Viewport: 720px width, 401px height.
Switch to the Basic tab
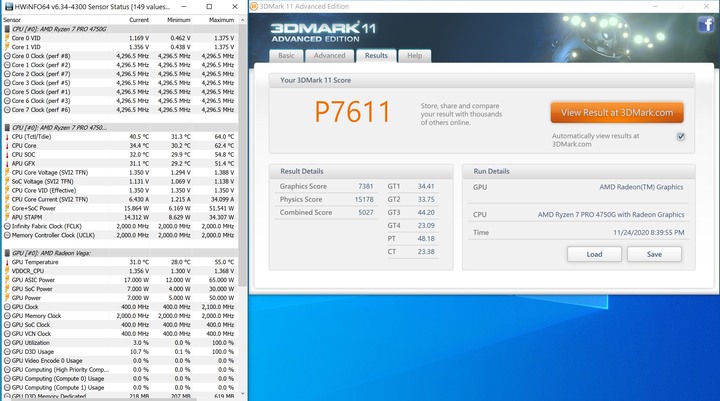(x=286, y=56)
